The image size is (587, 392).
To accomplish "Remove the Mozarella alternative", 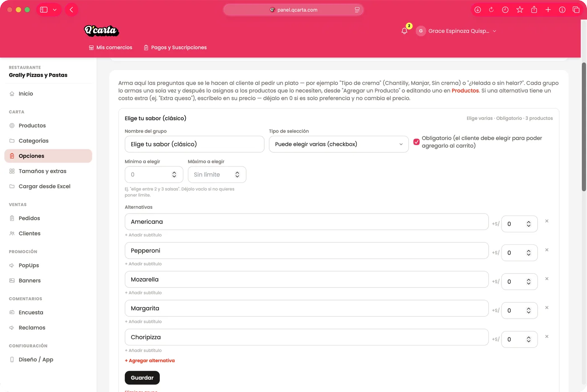I will point(547,279).
